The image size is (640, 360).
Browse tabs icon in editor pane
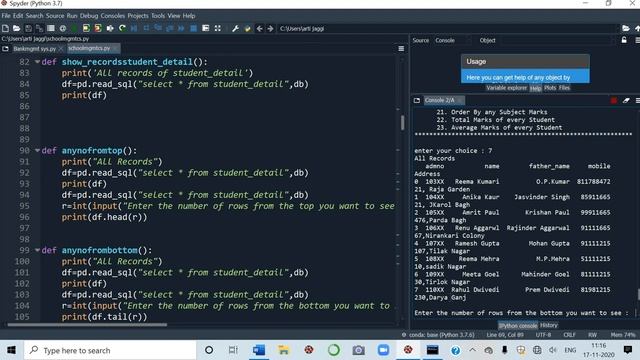[5, 49]
